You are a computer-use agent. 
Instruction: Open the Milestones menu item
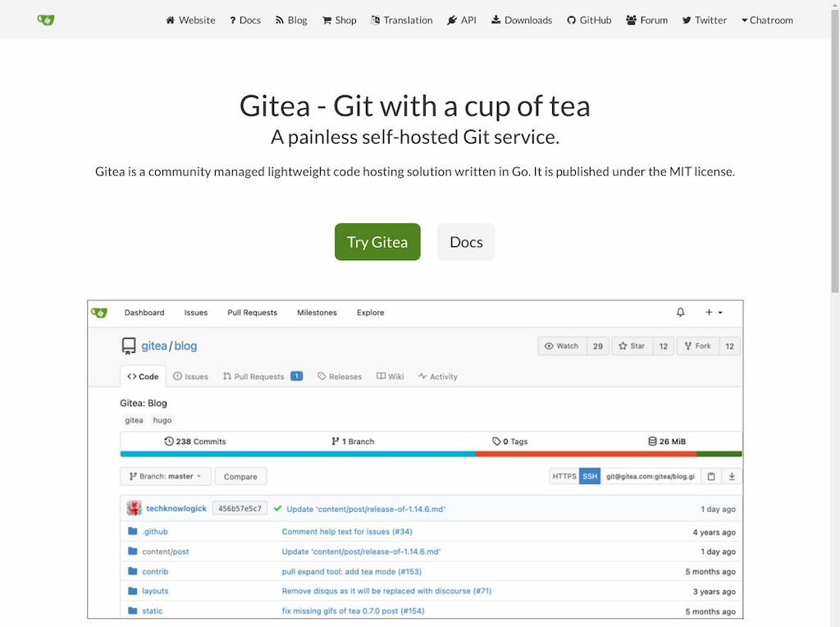(317, 313)
